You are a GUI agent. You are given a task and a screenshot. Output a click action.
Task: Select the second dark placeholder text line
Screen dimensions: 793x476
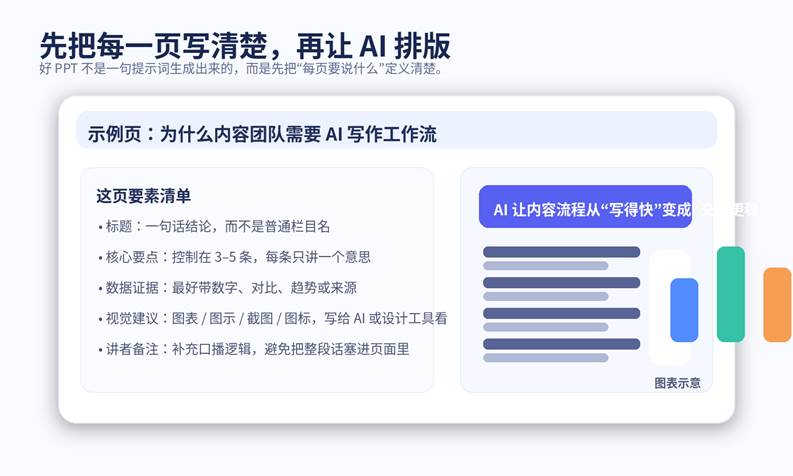point(561,283)
